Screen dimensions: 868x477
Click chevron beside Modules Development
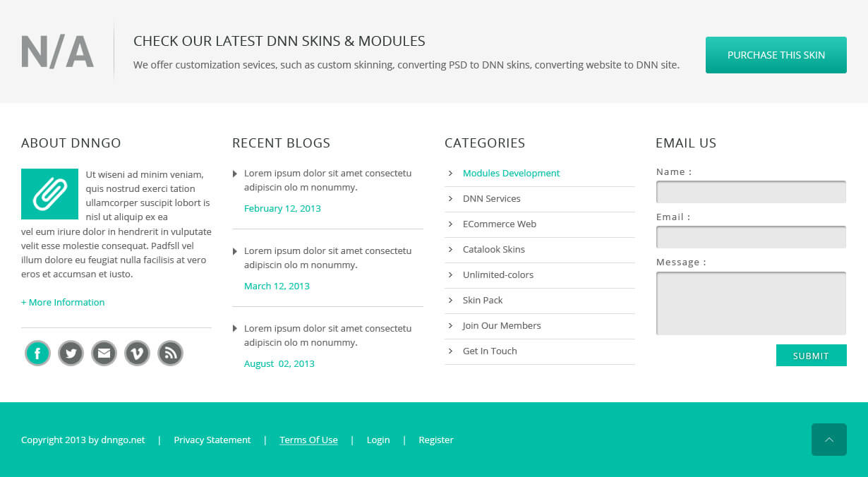click(450, 173)
